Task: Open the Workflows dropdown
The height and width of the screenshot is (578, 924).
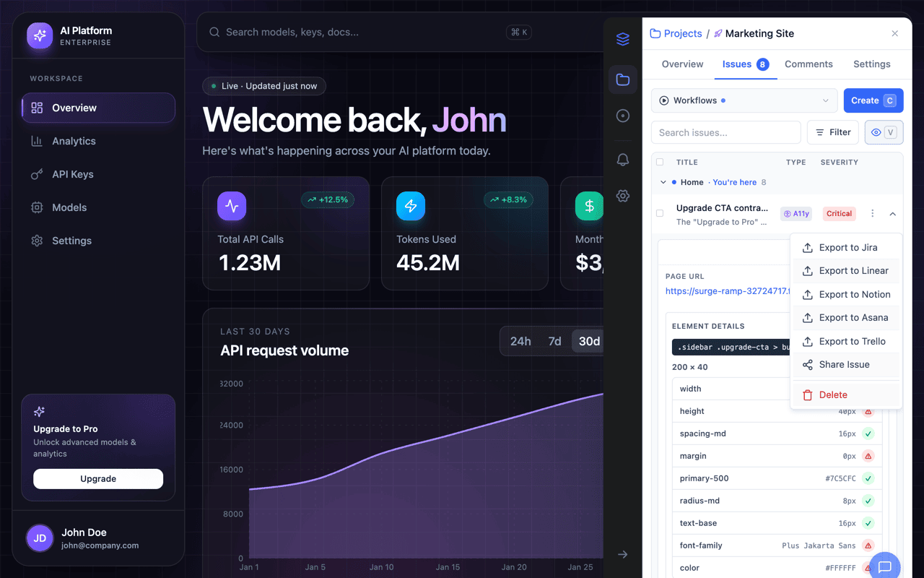Action: (744, 100)
